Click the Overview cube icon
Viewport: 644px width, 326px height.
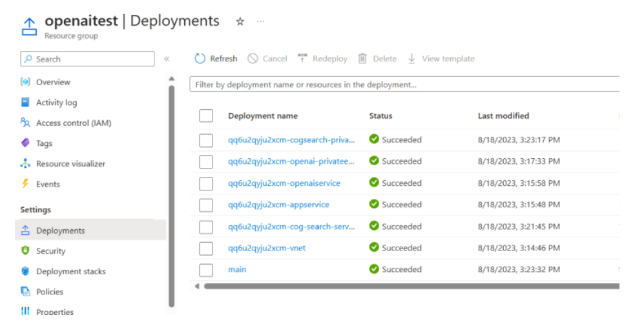click(x=25, y=82)
